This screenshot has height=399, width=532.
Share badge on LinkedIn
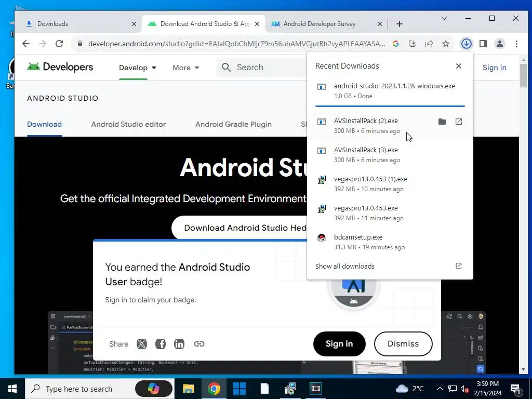click(179, 344)
